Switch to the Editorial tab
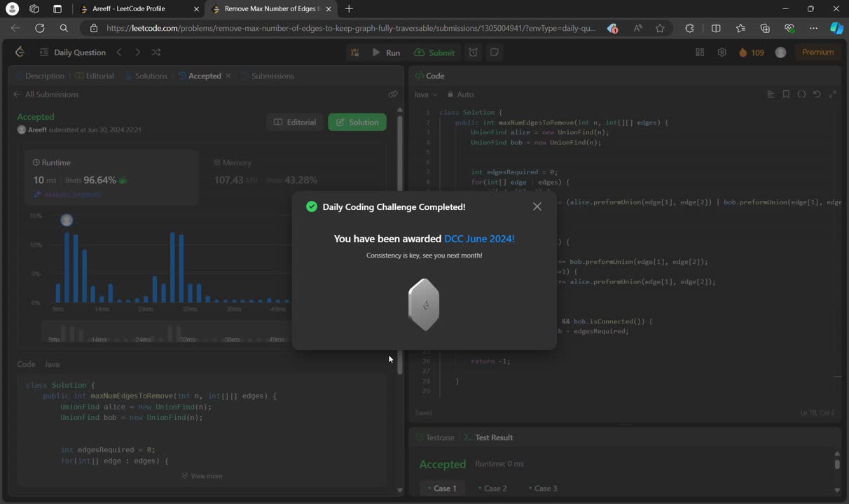 (95, 76)
